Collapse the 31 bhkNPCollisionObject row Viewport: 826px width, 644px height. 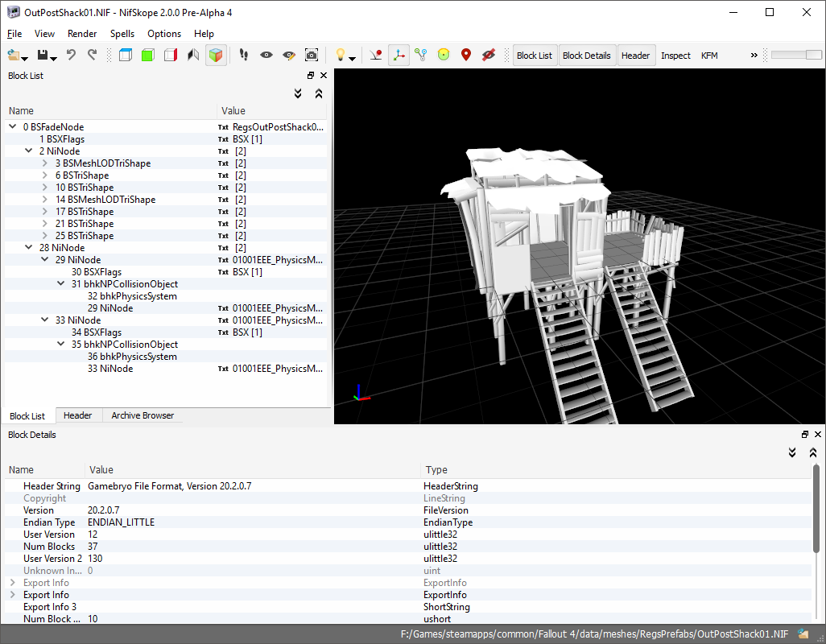[x=61, y=284]
